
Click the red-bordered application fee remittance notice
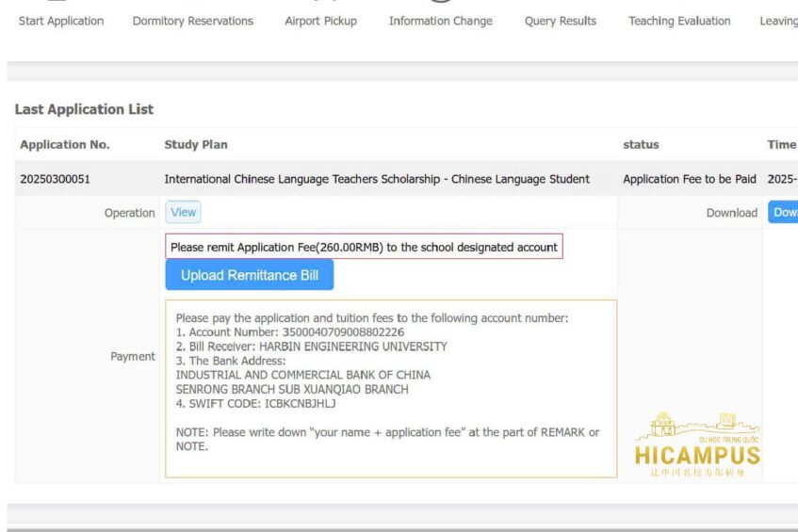(364, 248)
